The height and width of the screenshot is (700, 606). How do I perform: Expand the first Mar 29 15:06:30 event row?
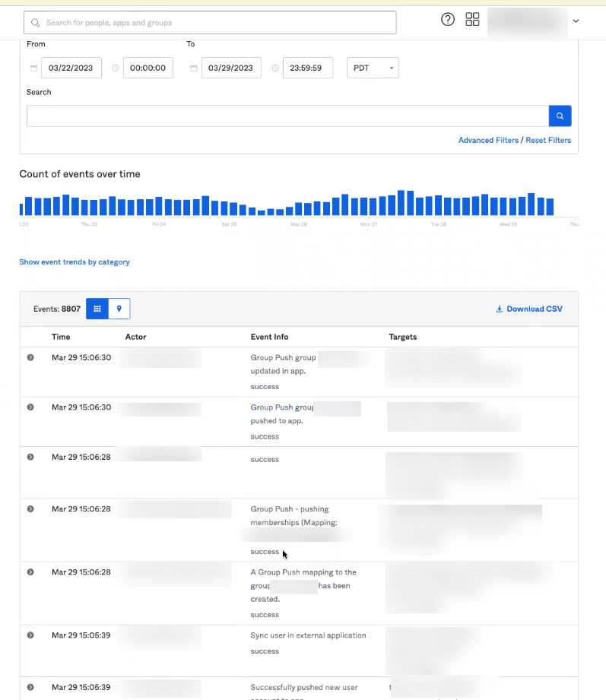pyautogui.click(x=30, y=357)
